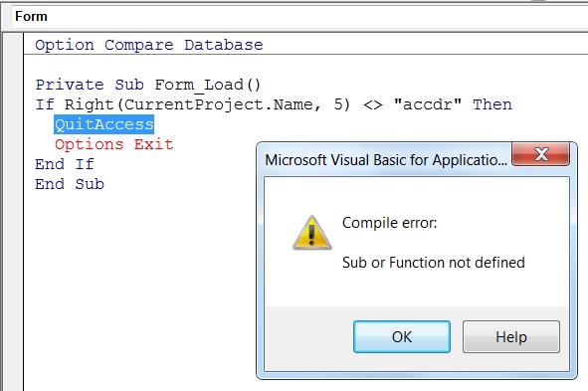588x391 pixels.
Task: Open Help for the compile error
Action: [510, 336]
